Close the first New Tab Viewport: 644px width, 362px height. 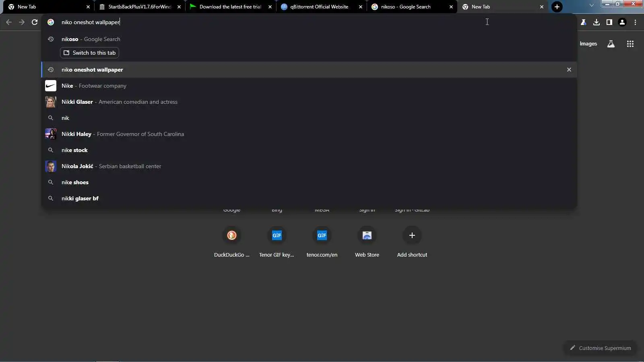(88, 7)
